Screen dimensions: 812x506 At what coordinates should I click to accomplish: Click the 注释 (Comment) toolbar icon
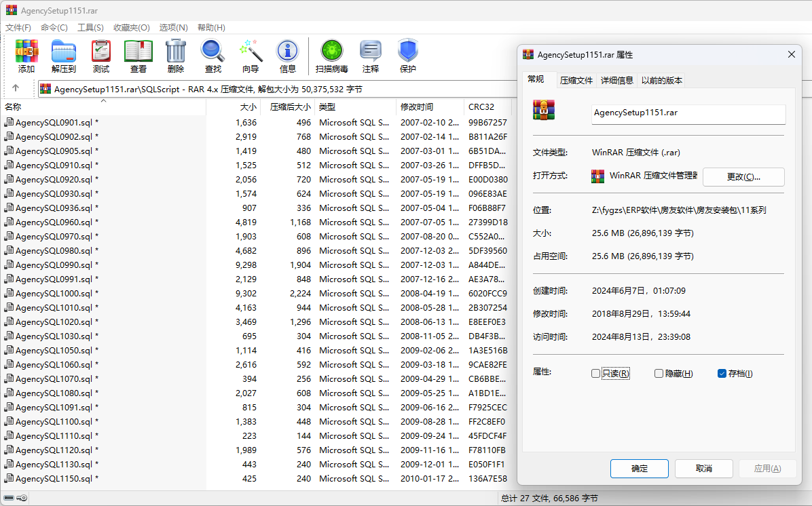pos(370,52)
